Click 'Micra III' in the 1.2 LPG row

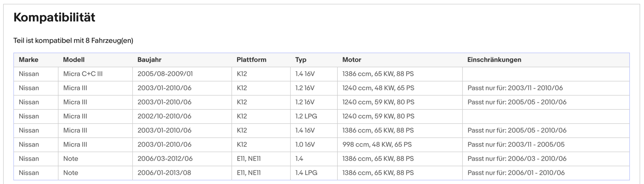coord(75,116)
